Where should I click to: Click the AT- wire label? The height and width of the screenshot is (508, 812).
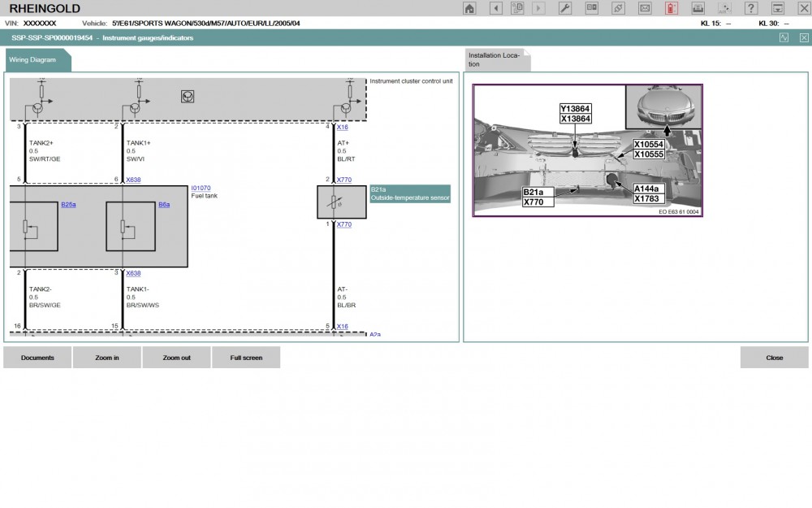[x=343, y=289]
